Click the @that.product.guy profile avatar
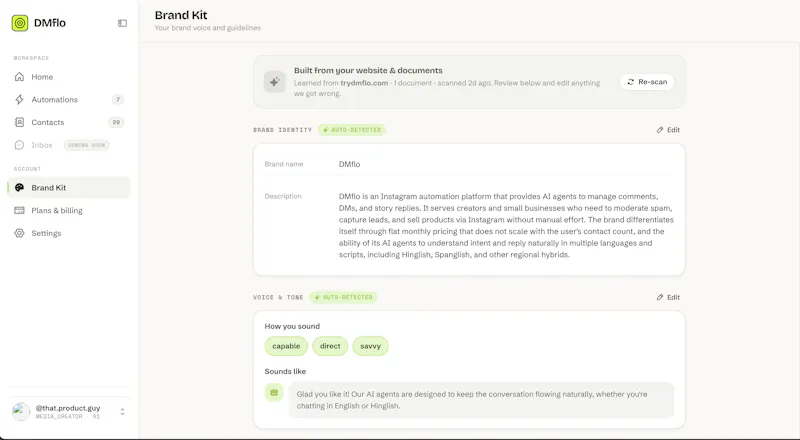The image size is (800, 440). [x=21, y=411]
